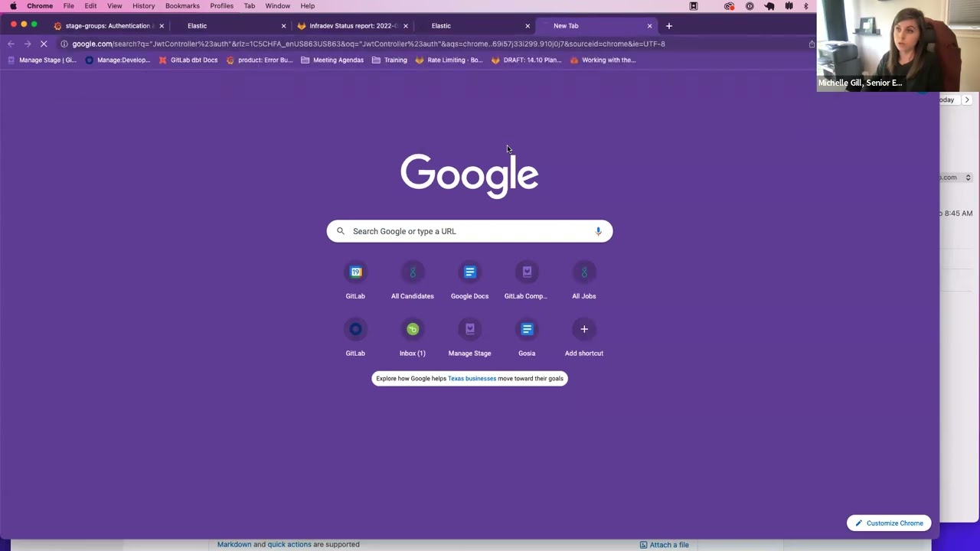Expand the Training bookmark folder

click(390, 60)
